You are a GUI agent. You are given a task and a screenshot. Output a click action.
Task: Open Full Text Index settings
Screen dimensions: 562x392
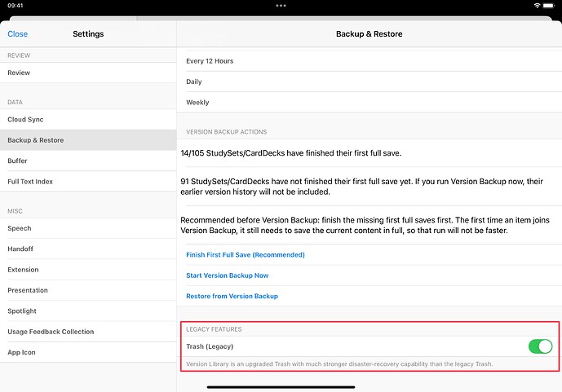coord(88,182)
